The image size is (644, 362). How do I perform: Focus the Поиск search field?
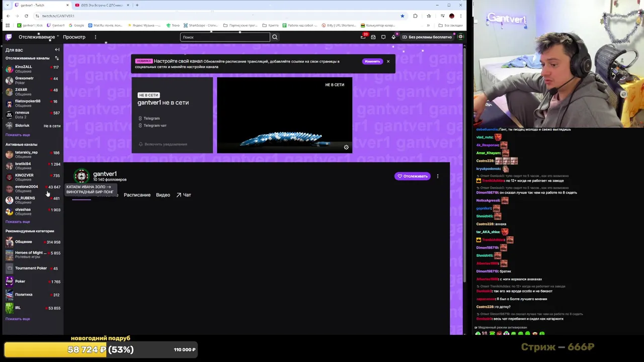pyautogui.click(x=225, y=37)
